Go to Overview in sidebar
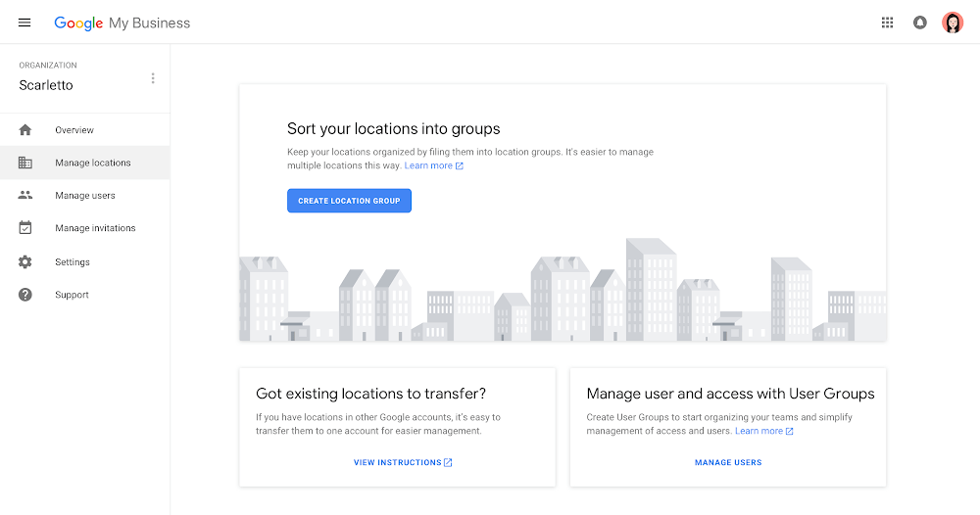Screen dimensions: 980x515 [74, 130]
